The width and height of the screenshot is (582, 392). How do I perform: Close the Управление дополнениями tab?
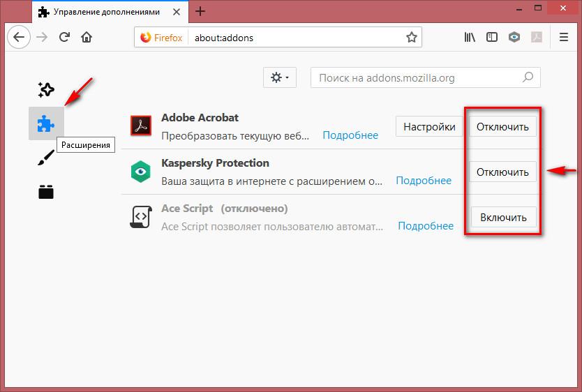click(177, 12)
